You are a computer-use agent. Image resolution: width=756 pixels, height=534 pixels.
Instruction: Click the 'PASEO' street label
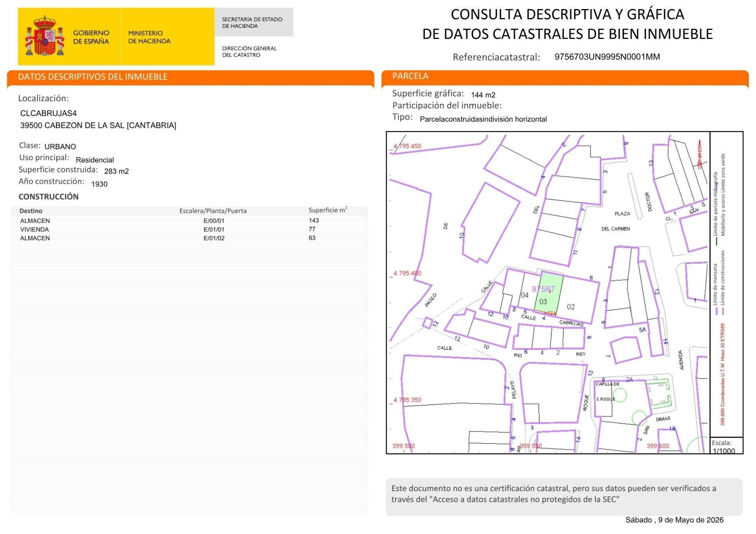tap(431, 300)
